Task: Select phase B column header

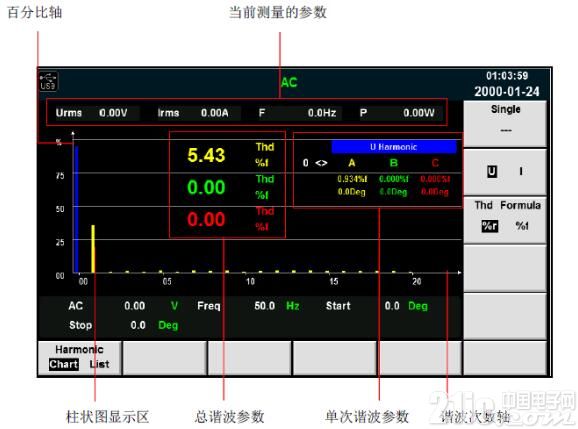Action: tap(394, 163)
